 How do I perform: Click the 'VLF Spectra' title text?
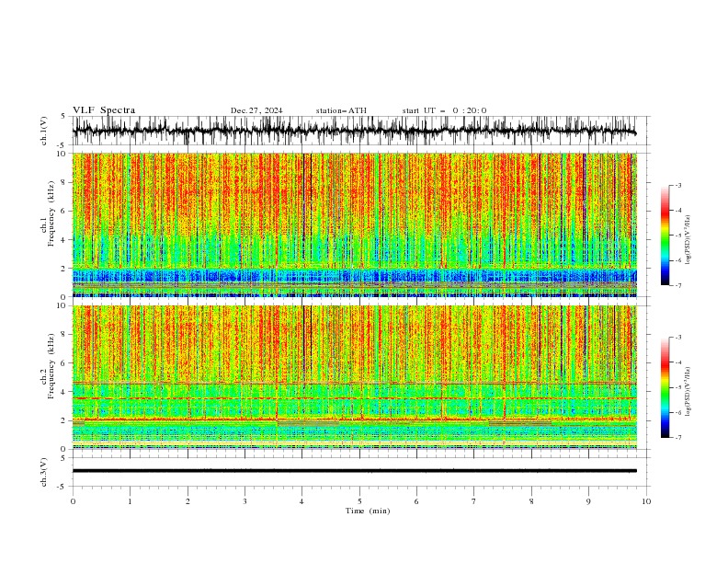coord(104,110)
